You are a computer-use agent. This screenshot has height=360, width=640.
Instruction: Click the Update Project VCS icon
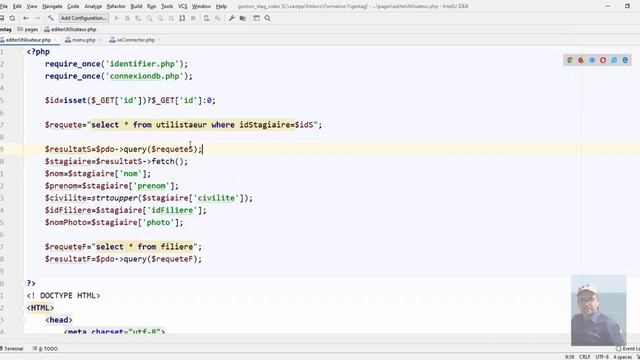(207, 18)
